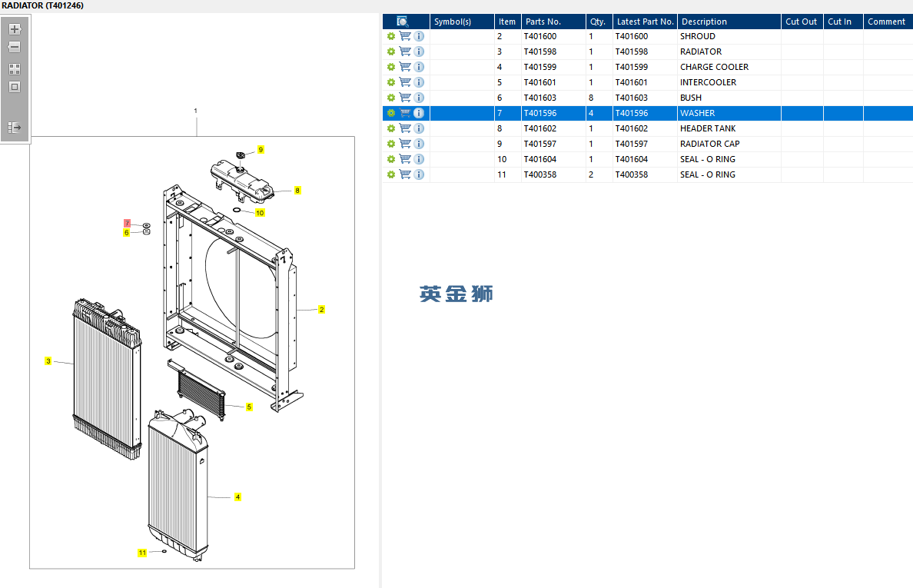913x588 pixels.
Task: Show info for INTERCOOLER row
Action: (419, 82)
